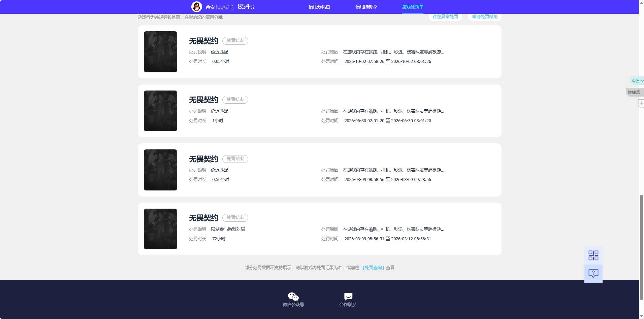644x319 pixels.
Task: Select the 游戏处罚单 tab
Action: [413, 7]
